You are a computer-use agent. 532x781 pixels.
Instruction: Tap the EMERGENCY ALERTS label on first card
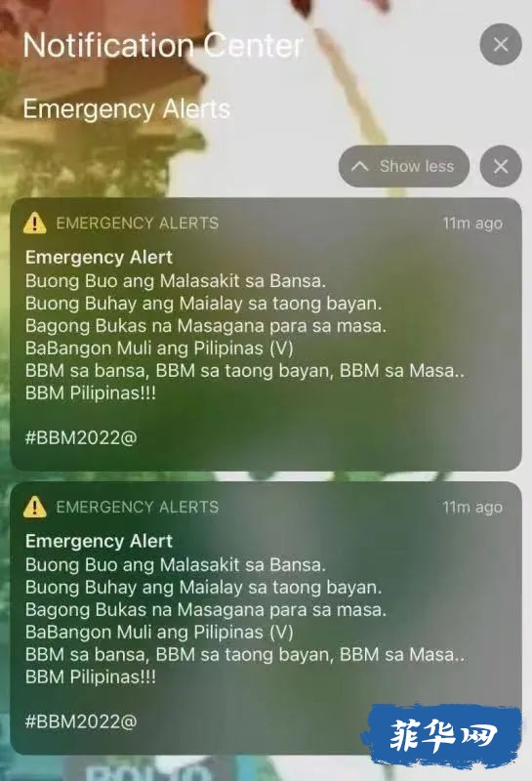point(138,223)
